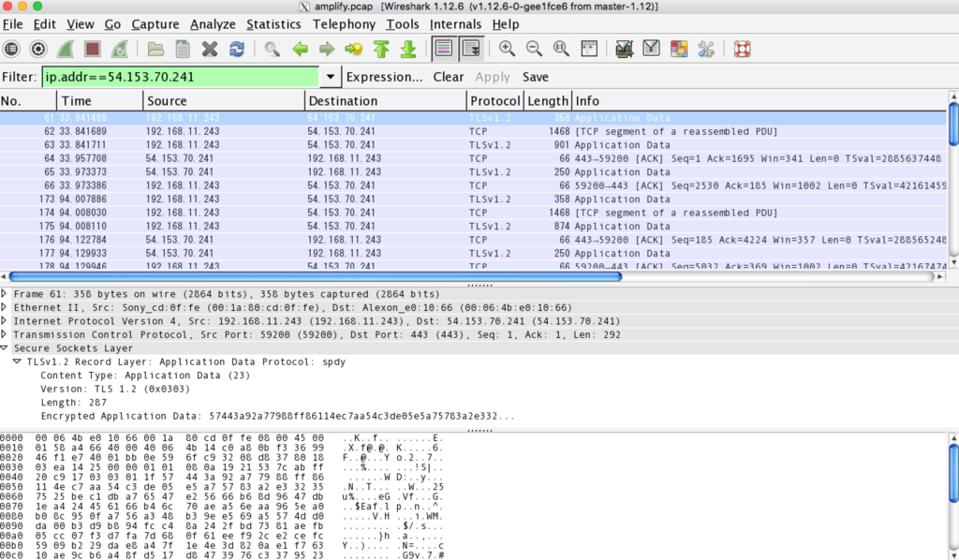Open the View menu
Viewport: 959px width, 560px height.
[81, 24]
